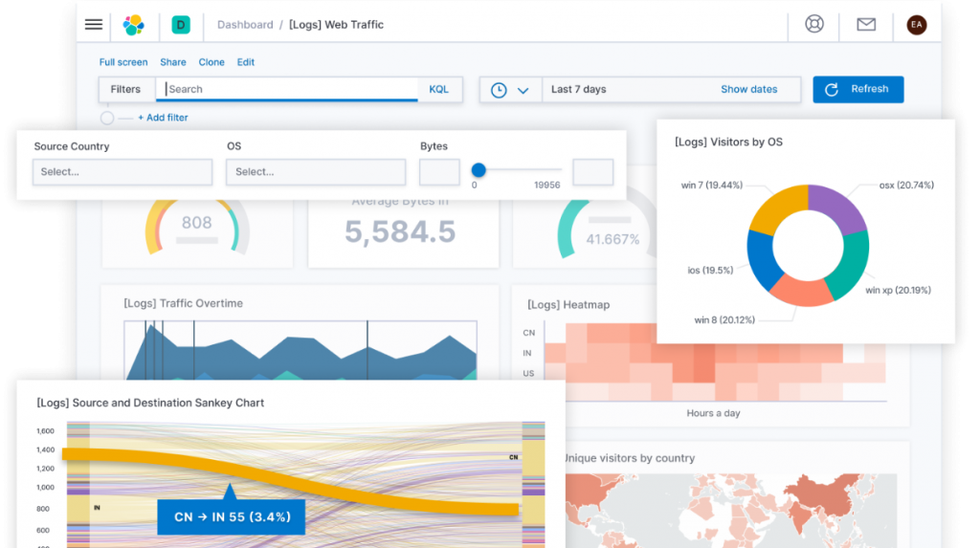Image resolution: width=980 pixels, height=548 pixels.
Task: Select the green win xp donut slice
Action: pyautogui.click(x=850, y=264)
